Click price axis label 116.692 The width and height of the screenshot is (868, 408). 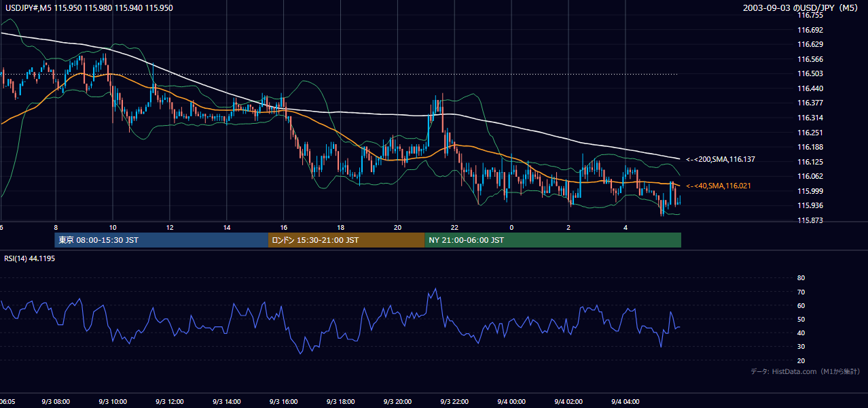click(810, 30)
